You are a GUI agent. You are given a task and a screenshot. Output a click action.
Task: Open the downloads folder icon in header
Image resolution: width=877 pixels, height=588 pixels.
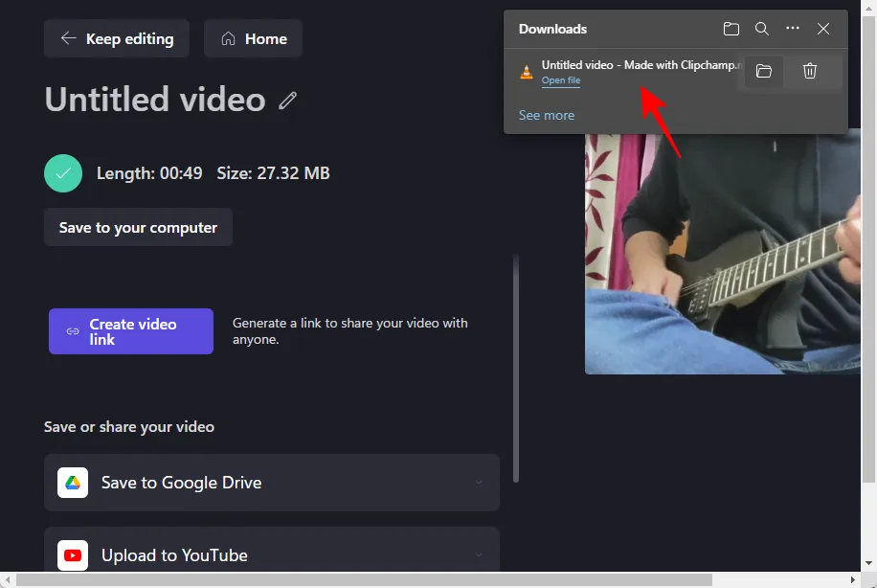(x=731, y=29)
